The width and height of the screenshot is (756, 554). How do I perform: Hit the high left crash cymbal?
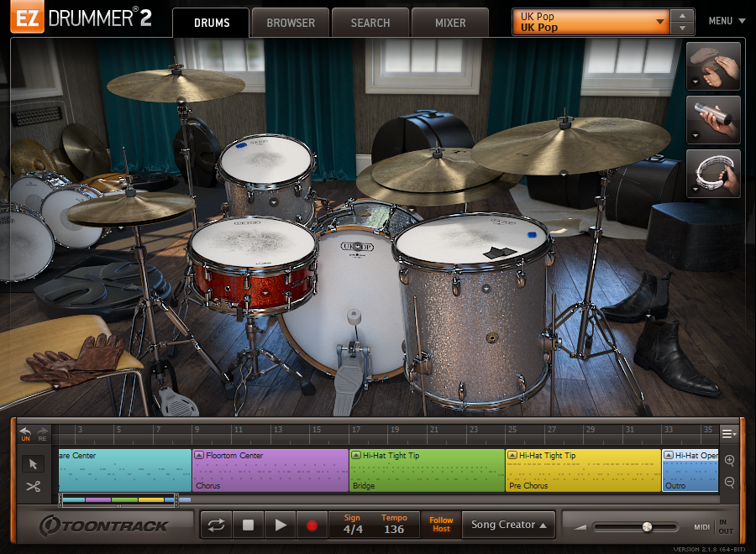click(176, 85)
